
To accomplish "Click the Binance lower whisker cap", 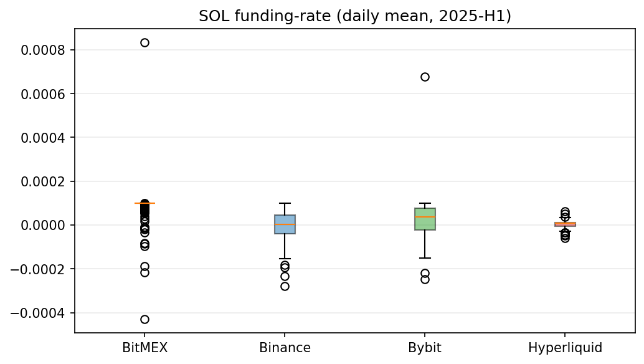I will [285, 259].
